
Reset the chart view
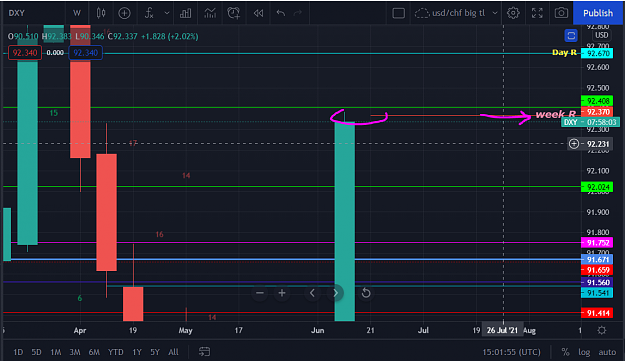coord(366,293)
